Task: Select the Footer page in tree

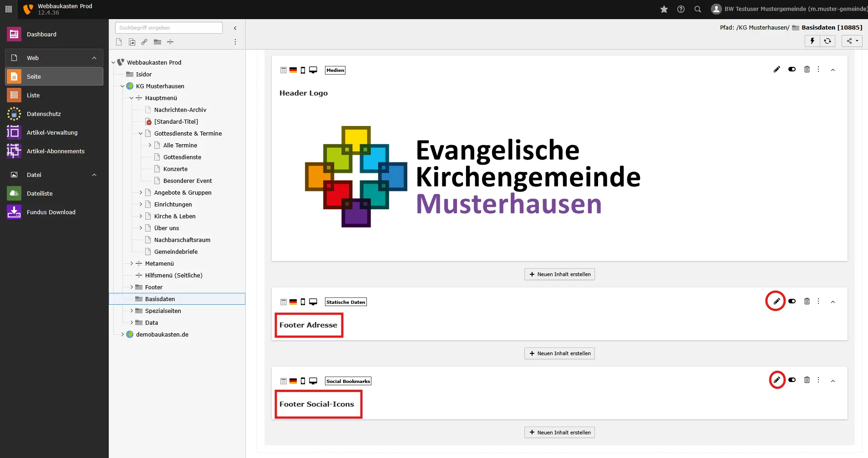Action: (154, 287)
